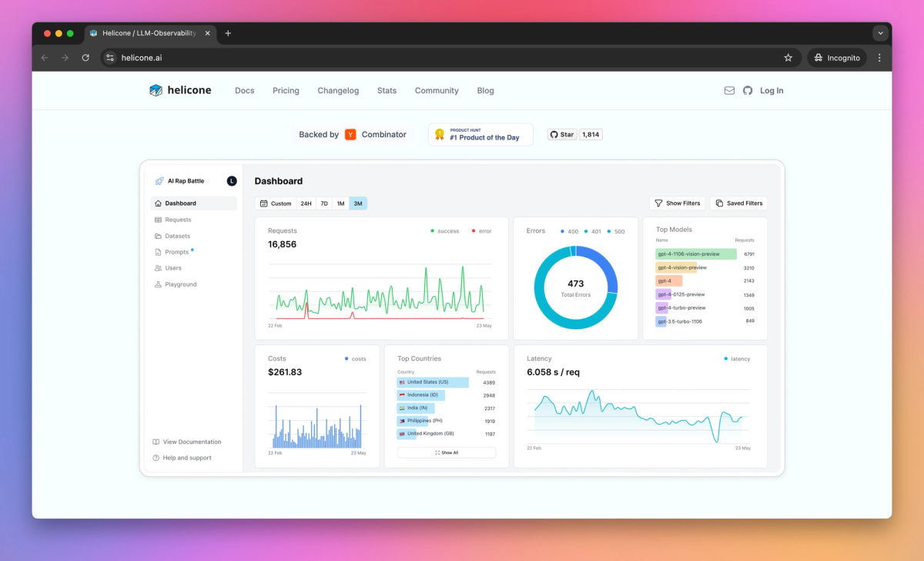Expand the browser tab search dropdown
The height and width of the screenshot is (561, 924).
(881, 33)
